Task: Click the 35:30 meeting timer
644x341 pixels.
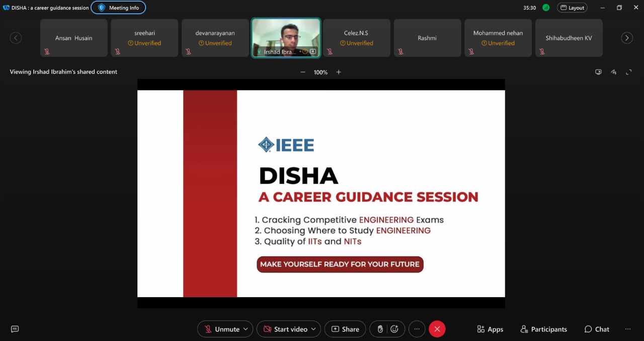Action: [529, 8]
